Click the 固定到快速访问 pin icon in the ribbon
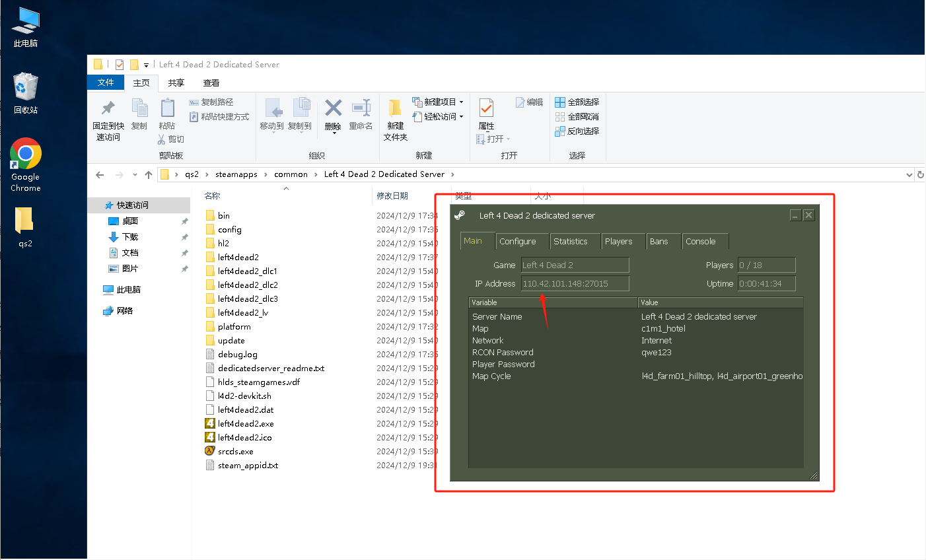This screenshot has height=560, width=926. (108, 108)
